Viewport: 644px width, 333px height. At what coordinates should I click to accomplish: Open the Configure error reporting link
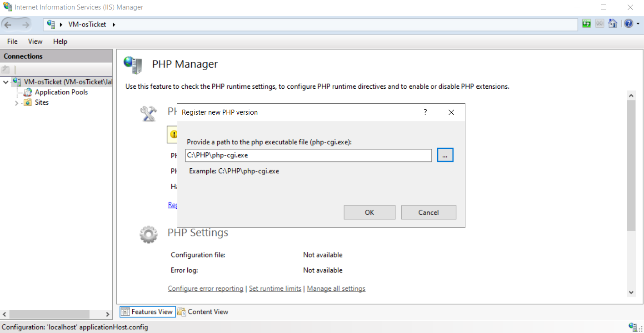click(205, 288)
